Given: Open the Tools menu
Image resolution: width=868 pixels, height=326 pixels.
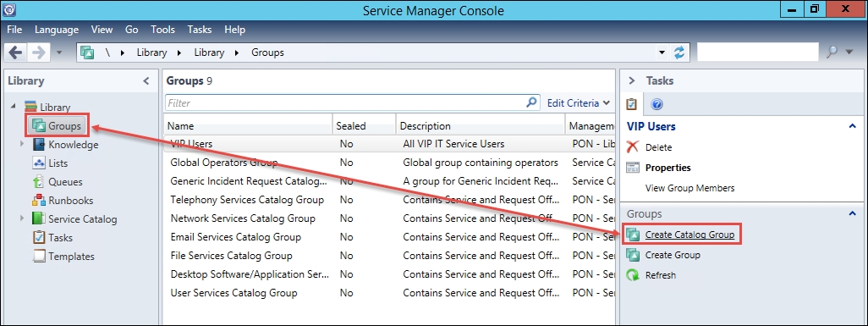Looking at the screenshot, I should [162, 30].
